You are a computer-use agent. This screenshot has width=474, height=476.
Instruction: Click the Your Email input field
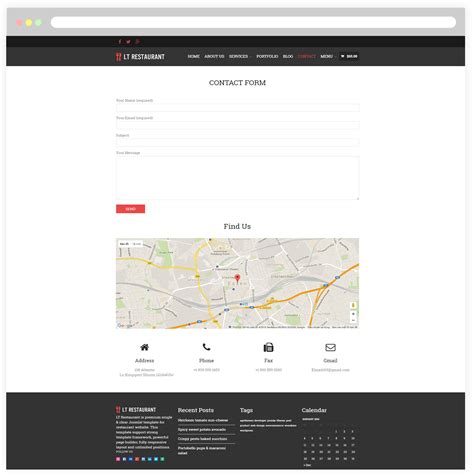pos(238,125)
